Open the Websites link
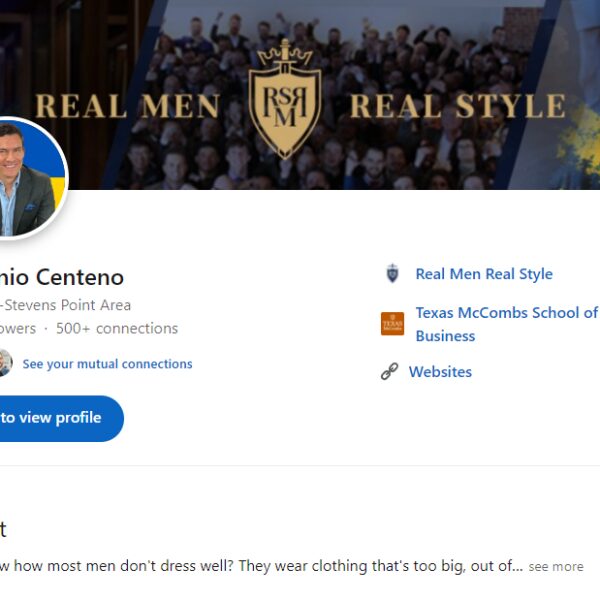This screenshot has width=600, height=600. [440, 372]
